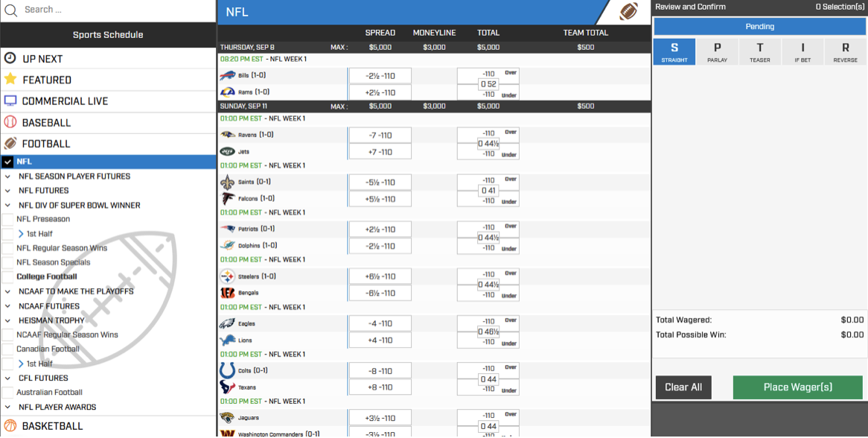Click the Saints fleur-de-lis logo
The image size is (868, 438).
coord(228,182)
